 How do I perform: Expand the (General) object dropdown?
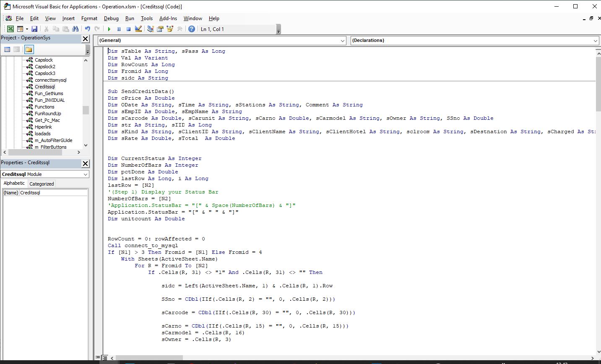click(x=342, y=41)
